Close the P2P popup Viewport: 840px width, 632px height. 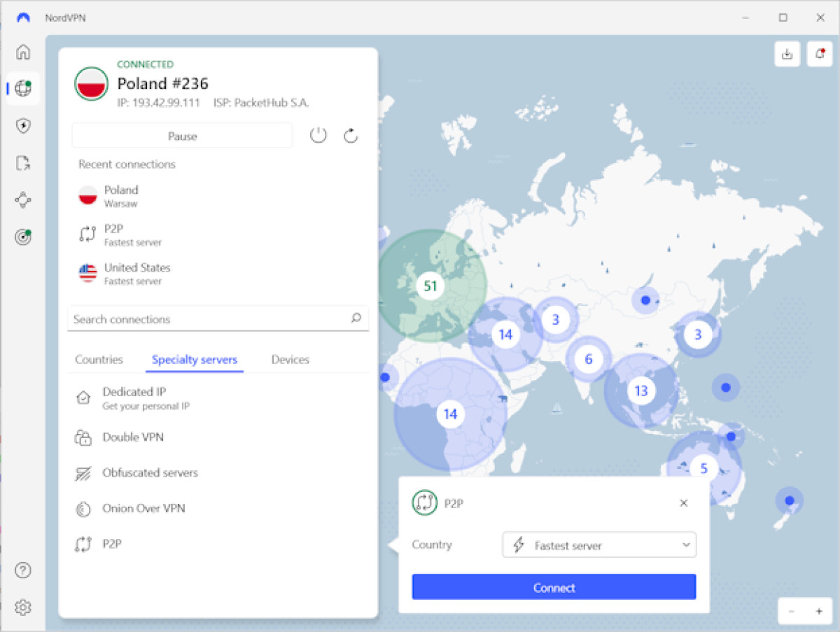(684, 503)
